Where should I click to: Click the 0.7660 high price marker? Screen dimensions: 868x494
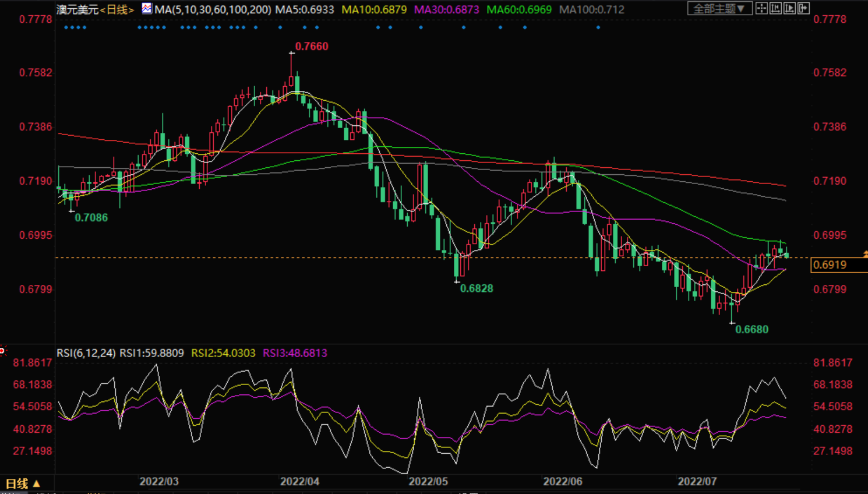pos(311,47)
